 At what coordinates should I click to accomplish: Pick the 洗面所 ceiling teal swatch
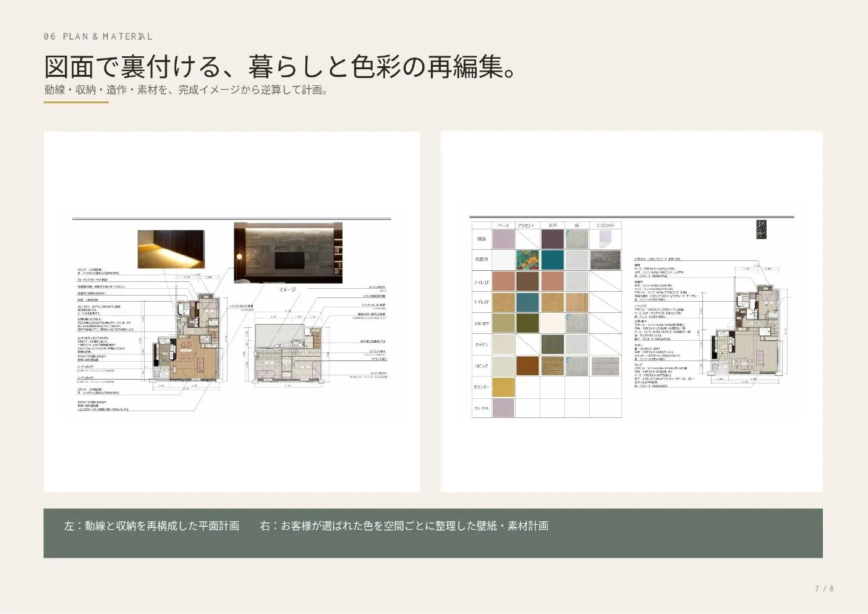(x=553, y=260)
